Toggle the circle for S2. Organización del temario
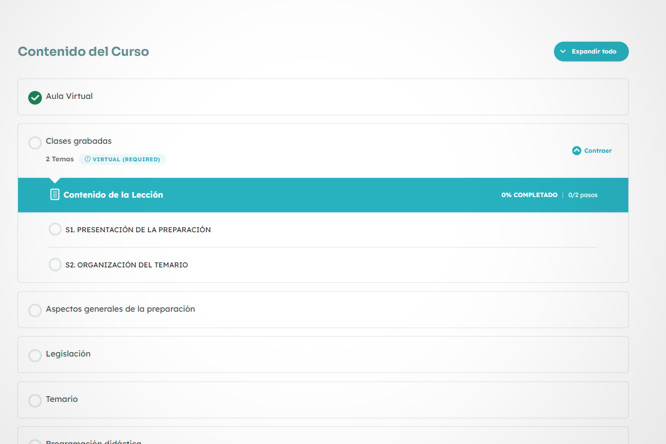The image size is (666, 444). coord(55,265)
